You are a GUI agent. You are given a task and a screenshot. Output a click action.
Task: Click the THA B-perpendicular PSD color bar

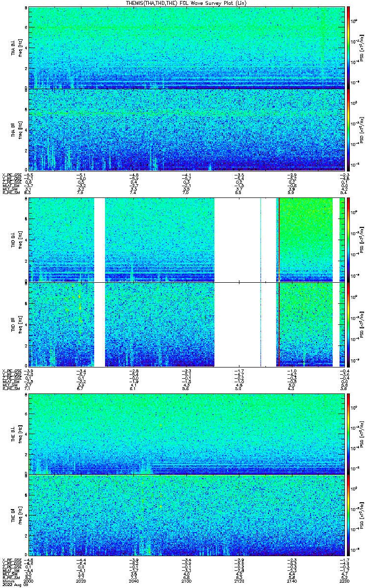[x=349, y=48]
